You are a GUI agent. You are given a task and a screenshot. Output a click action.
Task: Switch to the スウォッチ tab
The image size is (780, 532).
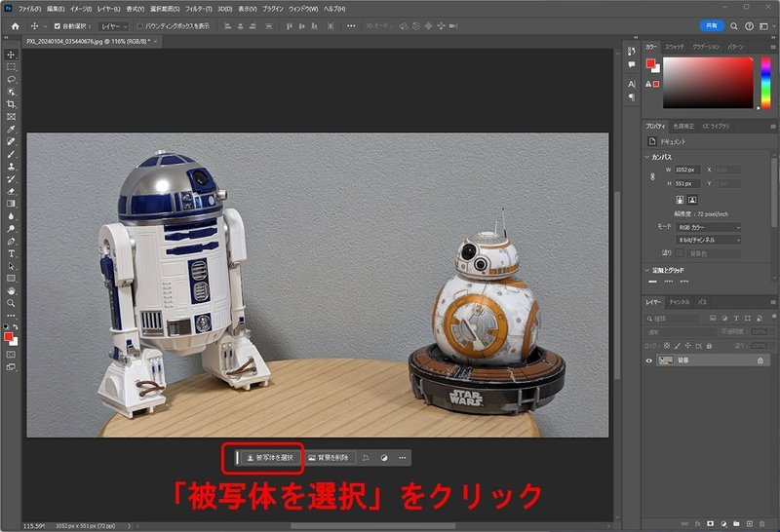coord(675,47)
